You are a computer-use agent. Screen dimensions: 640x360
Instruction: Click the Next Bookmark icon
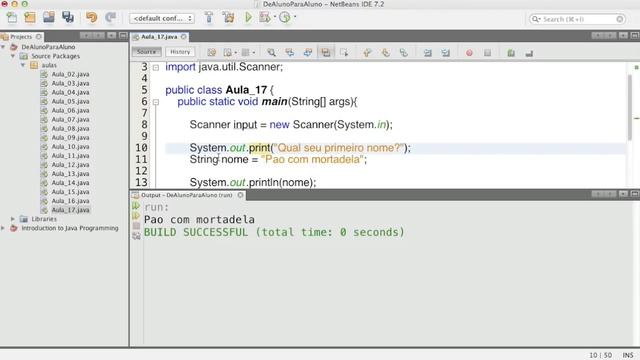click(x=385, y=53)
